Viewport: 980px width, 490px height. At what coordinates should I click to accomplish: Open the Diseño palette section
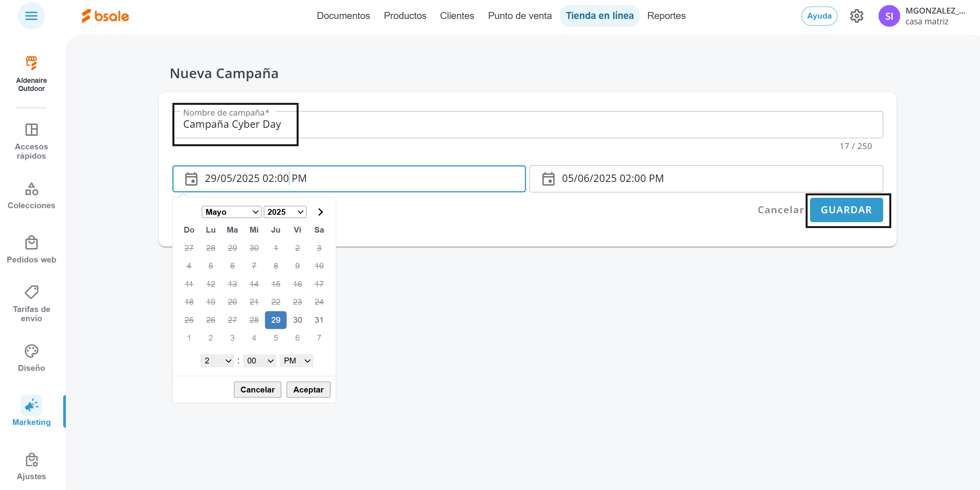point(31,358)
